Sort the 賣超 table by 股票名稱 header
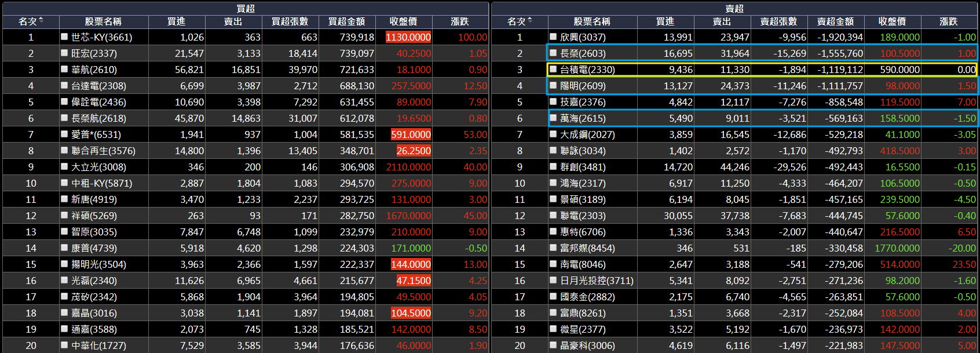This screenshot has height=353, width=980. (592, 21)
